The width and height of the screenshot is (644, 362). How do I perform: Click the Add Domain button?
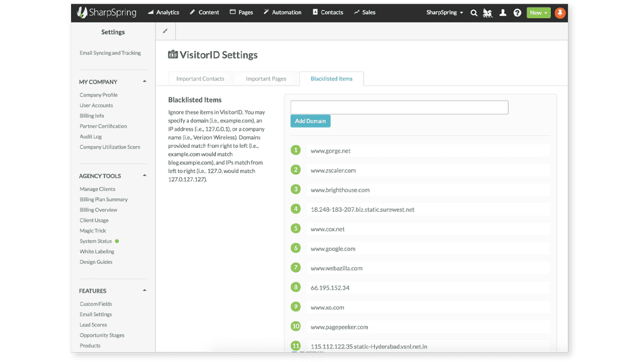310,121
